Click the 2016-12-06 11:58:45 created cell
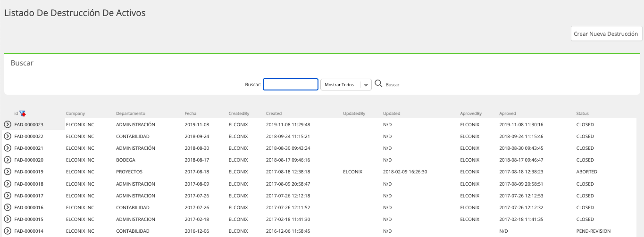 [x=288, y=231]
